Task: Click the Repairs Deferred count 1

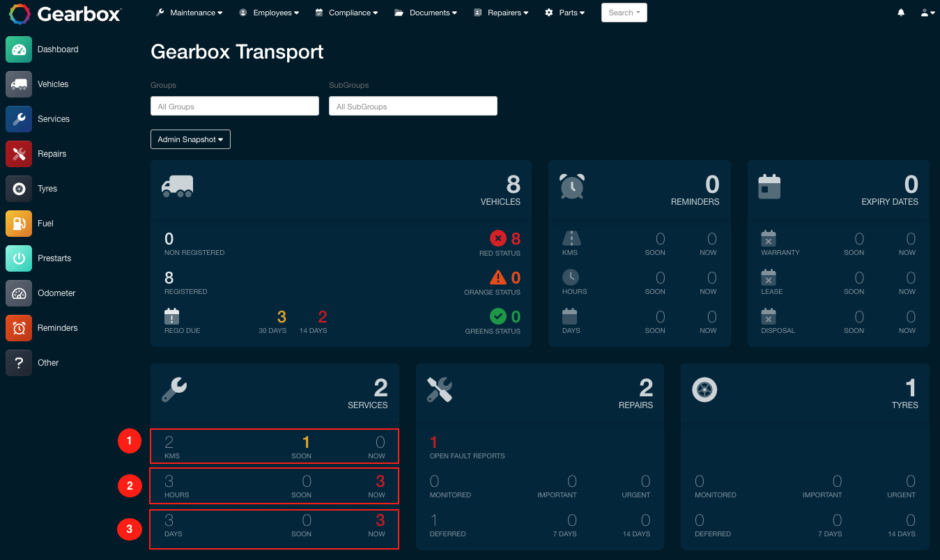Action: tap(434, 520)
